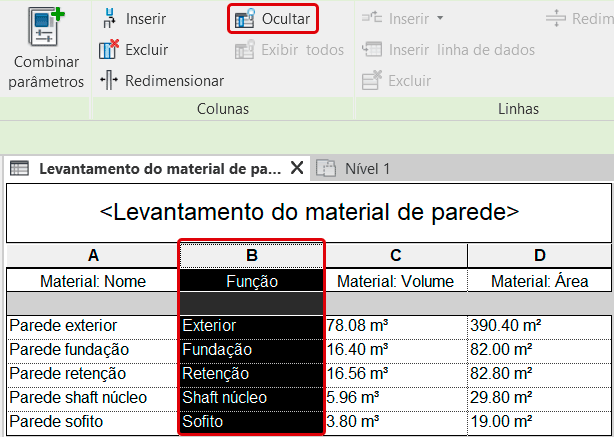
Task: Close the Levantamento do material tab
Action: pyautogui.click(x=297, y=168)
